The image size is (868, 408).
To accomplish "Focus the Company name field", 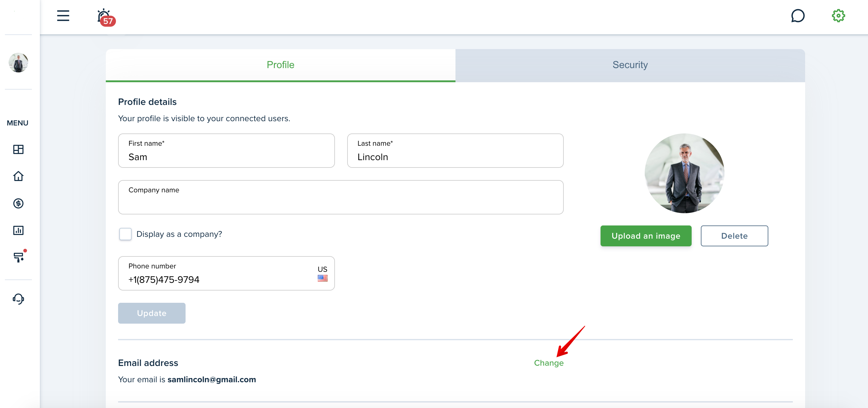I will (x=341, y=197).
